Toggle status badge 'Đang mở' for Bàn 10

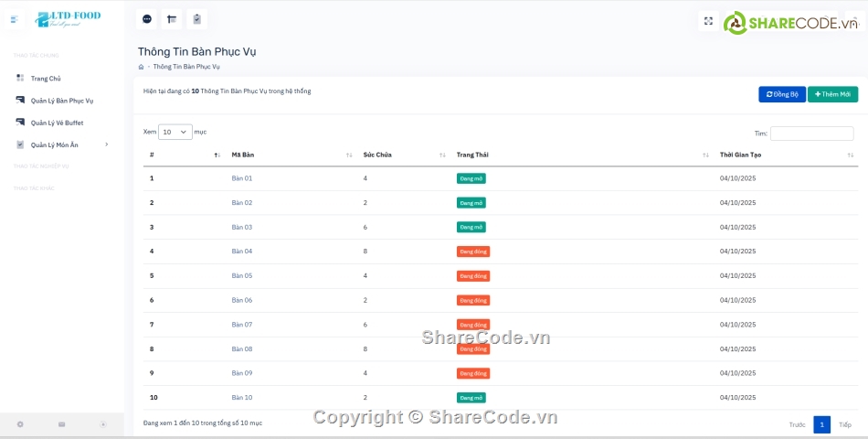(x=471, y=398)
